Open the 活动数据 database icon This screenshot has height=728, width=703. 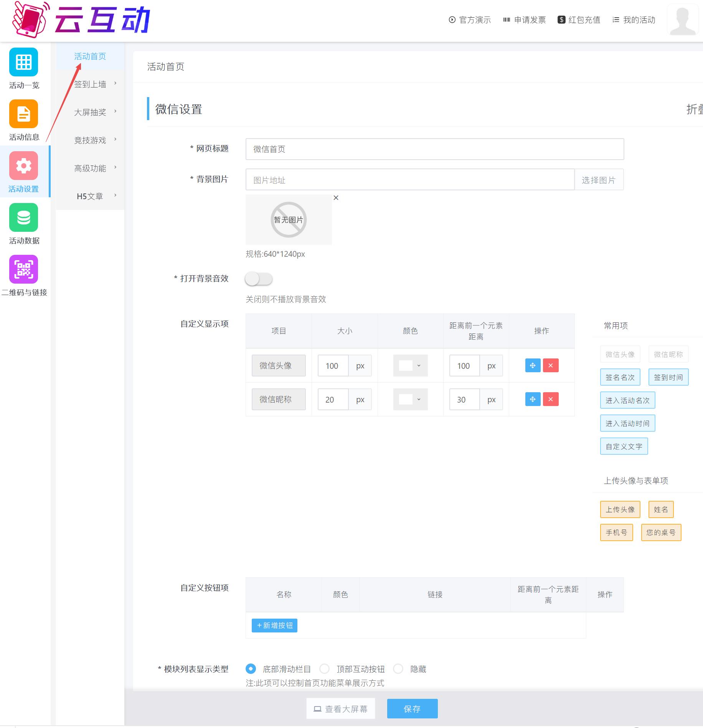[23, 218]
